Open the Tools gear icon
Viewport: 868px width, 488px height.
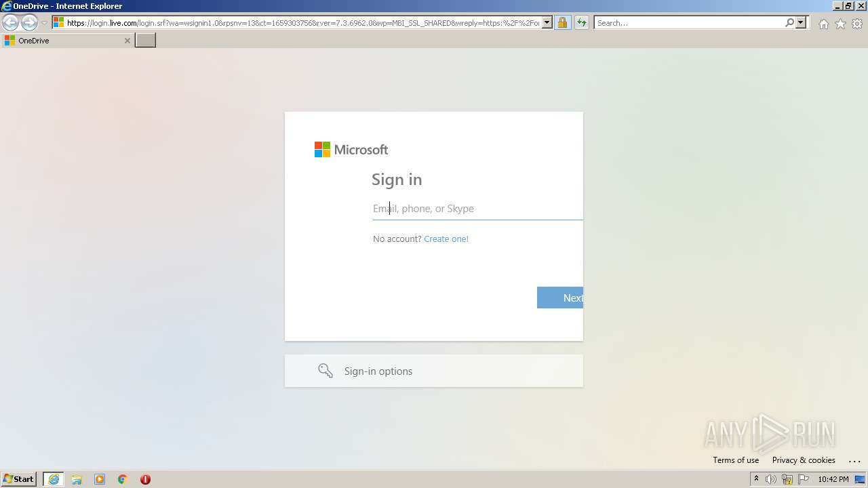(x=857, y=24)
